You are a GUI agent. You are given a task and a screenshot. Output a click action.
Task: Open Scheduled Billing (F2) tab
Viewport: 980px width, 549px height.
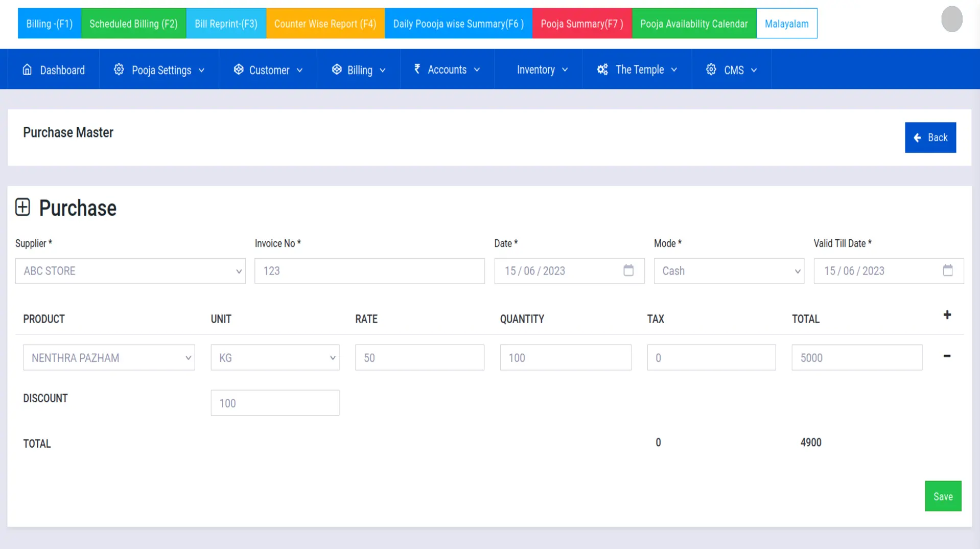coord(133,24)
